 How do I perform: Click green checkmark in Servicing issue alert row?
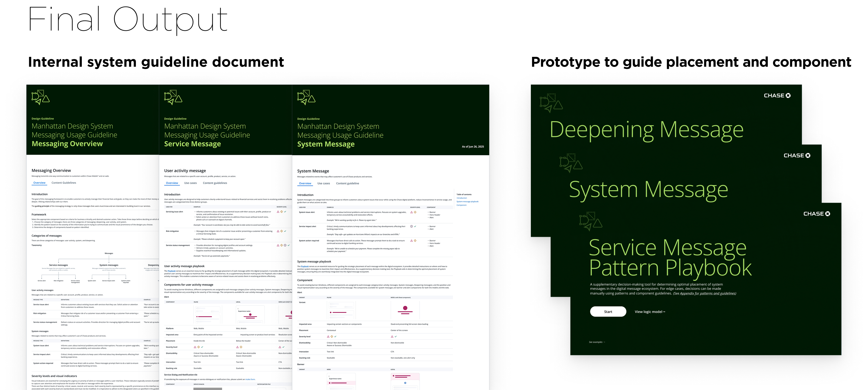(285, 212)
